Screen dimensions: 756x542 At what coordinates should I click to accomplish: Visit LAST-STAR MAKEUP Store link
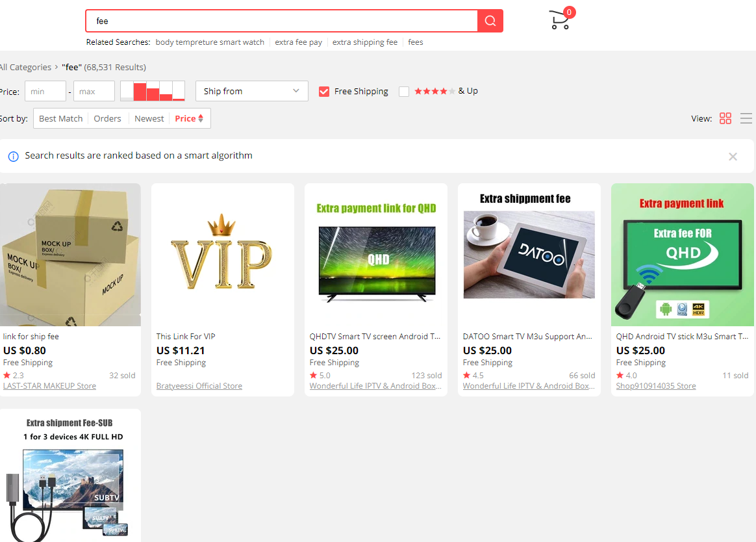pos(49,385)
